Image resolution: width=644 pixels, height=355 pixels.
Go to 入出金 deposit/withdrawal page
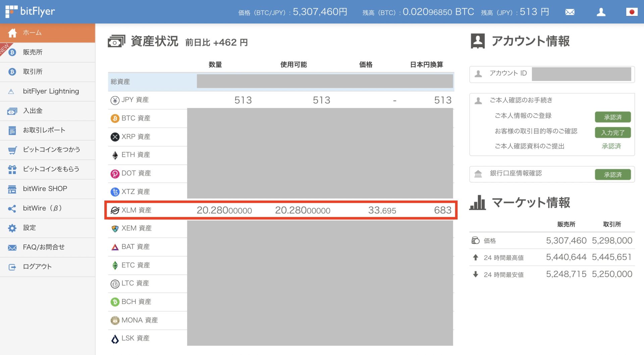[33, 111]
